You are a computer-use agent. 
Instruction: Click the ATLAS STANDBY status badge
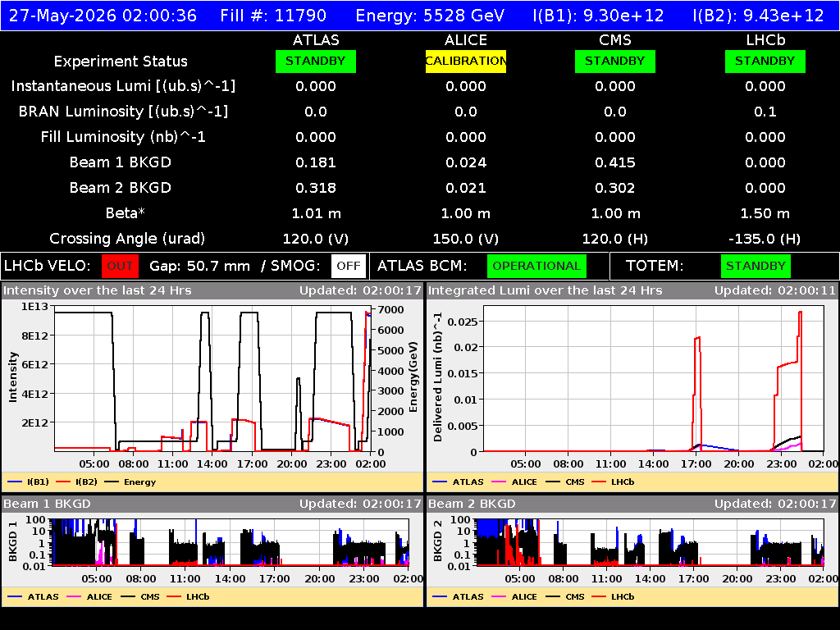316,62
